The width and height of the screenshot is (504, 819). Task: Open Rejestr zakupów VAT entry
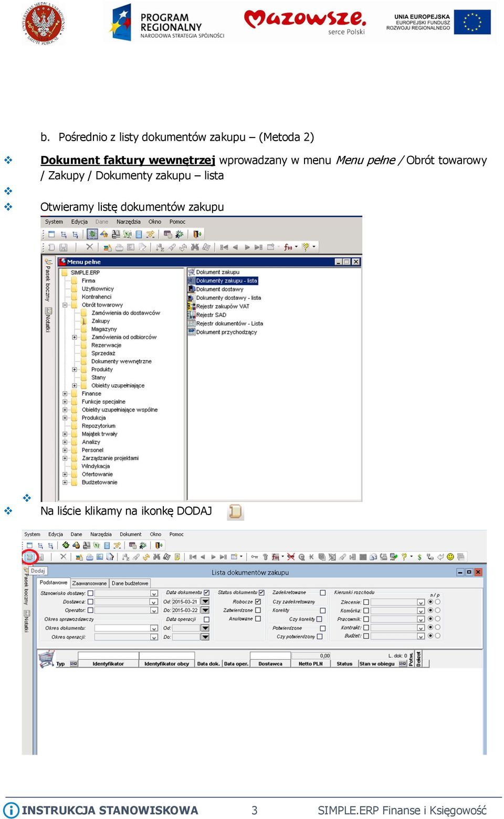tap(223, 306)
